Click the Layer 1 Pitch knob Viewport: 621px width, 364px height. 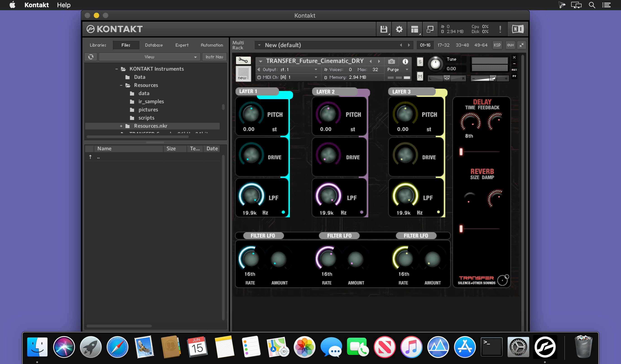coord(251,114)
